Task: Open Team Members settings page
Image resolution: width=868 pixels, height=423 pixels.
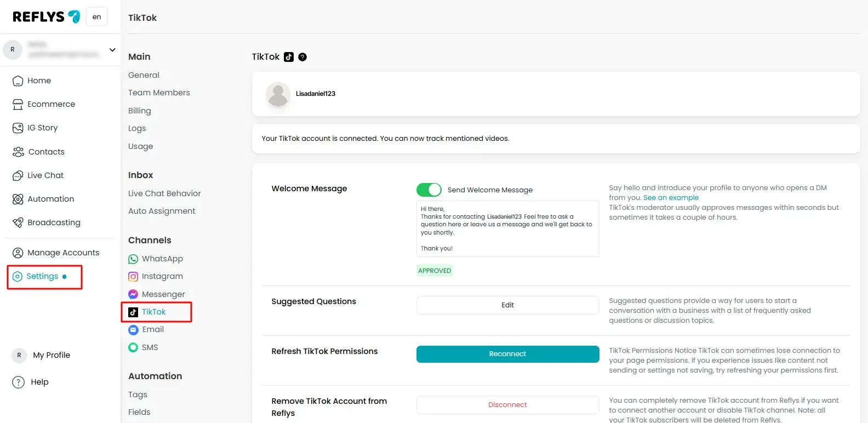Action: coord(159,93)
